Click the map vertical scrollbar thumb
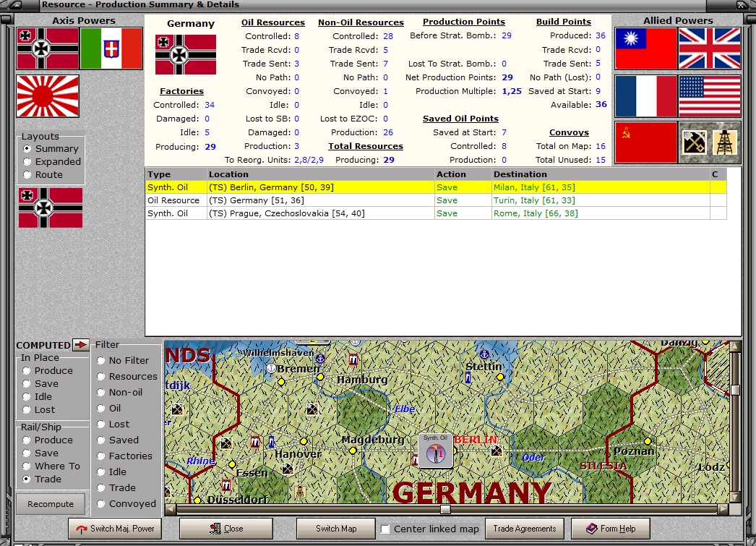756x546 pixels. [735, 391]
